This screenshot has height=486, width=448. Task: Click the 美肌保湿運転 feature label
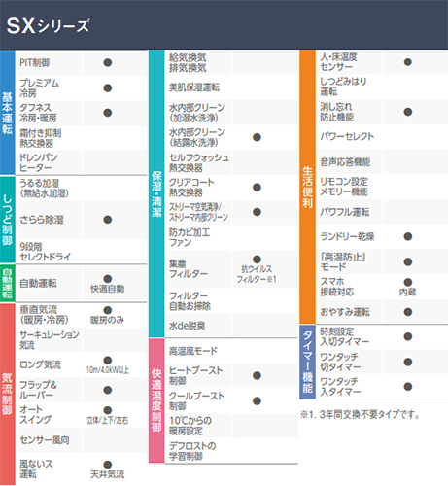coord(194,87)
